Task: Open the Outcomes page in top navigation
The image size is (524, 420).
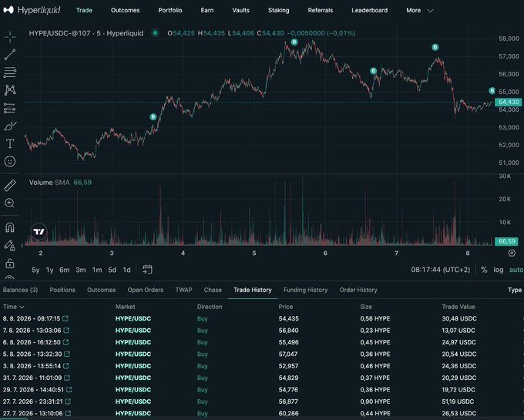Action: (x=126, y=10)
